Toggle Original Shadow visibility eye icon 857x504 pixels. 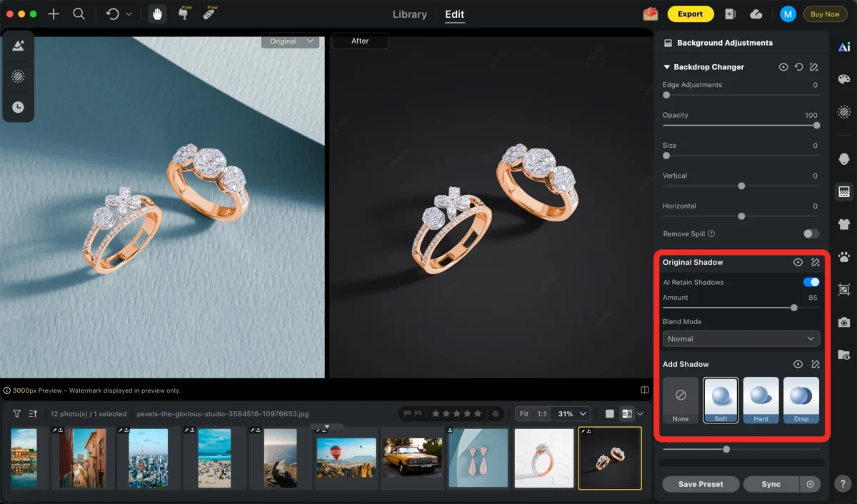coord(798,263)
